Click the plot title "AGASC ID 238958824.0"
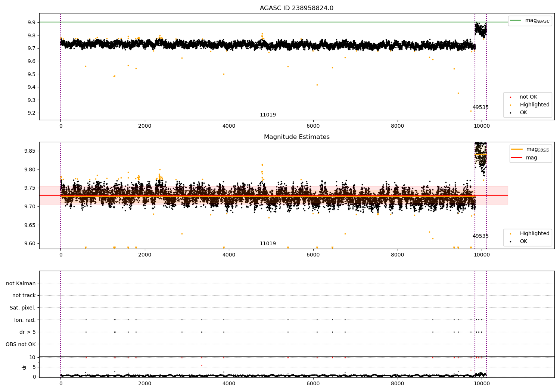This screenshot has height=392, width=560. click(296, 8)
